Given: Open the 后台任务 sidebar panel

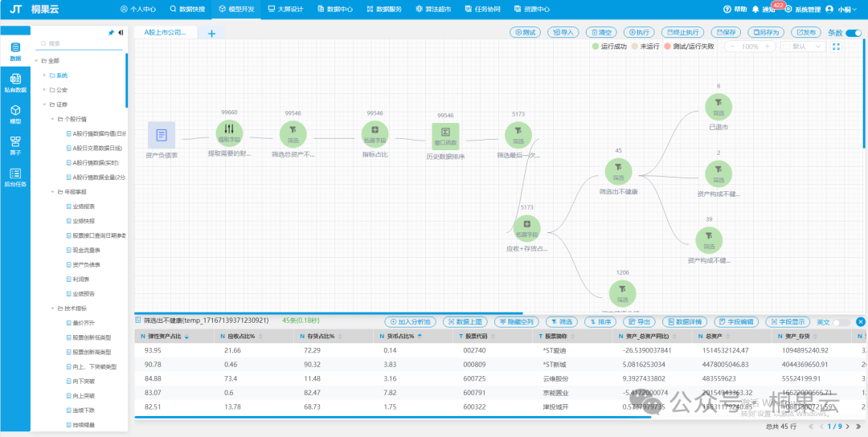Looking at the screenshot, I should [15, 177].
